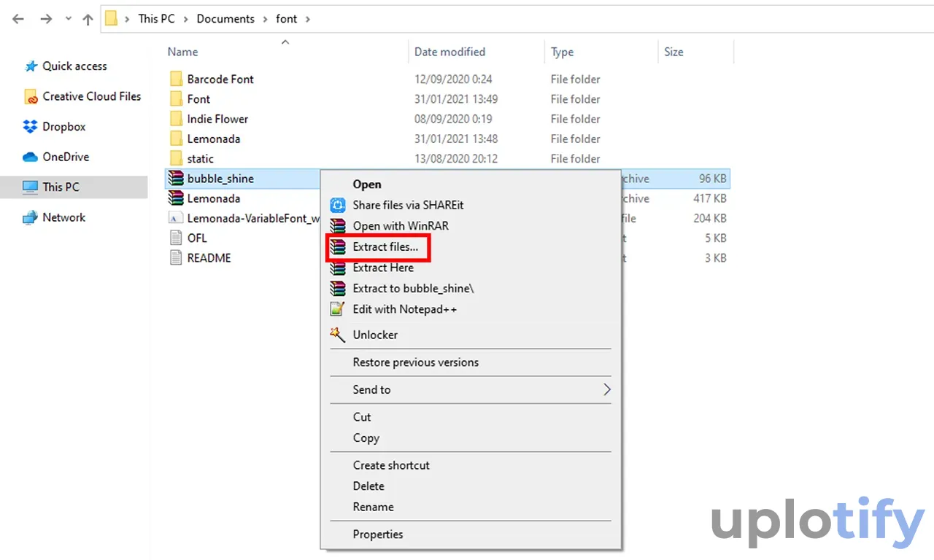Open Dropbox in the sidebar
934x560 pixels.
click(x=64, y=127)
